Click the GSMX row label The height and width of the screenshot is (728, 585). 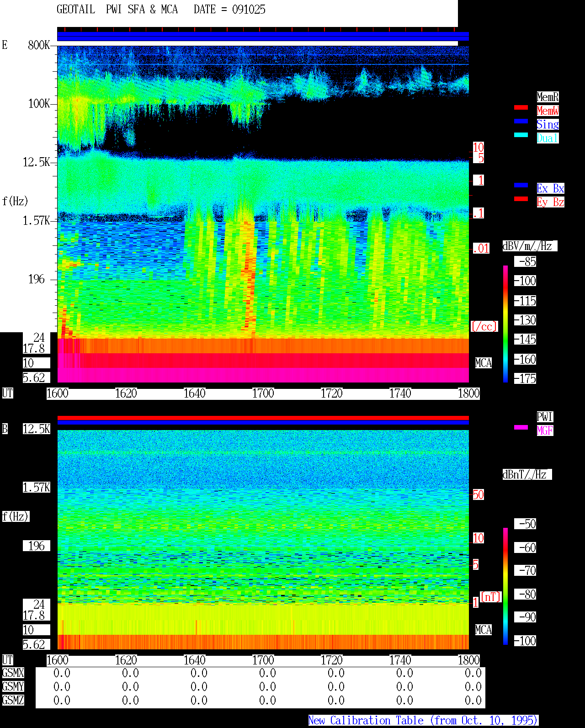pos(13,673)
